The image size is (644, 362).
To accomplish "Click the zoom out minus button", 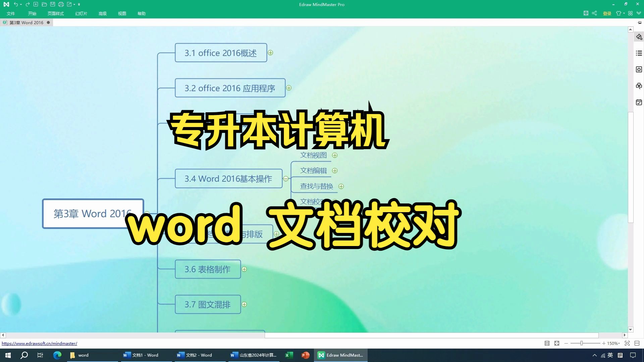I will (566, 343).
